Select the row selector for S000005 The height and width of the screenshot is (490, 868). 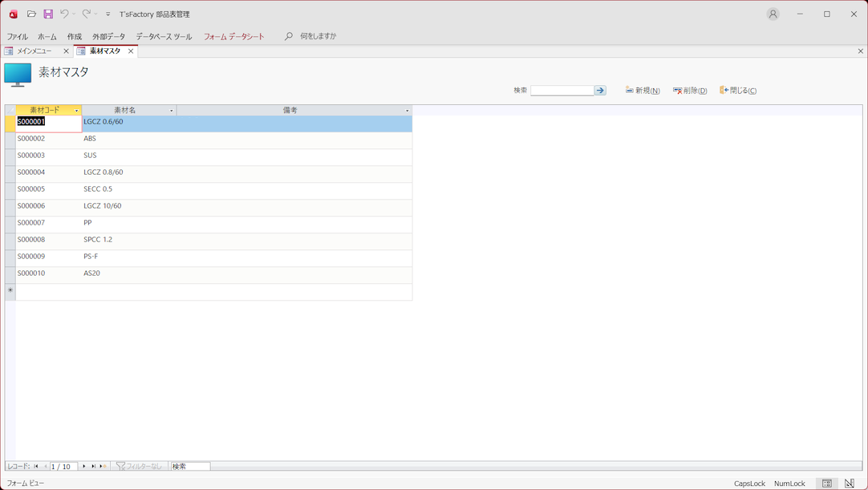pos(10,189)
